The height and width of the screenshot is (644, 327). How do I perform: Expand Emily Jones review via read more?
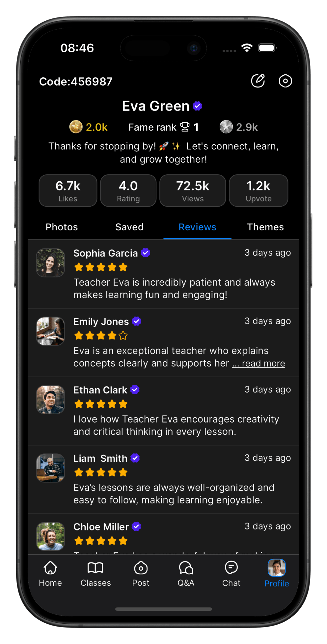tap(259, 363)
